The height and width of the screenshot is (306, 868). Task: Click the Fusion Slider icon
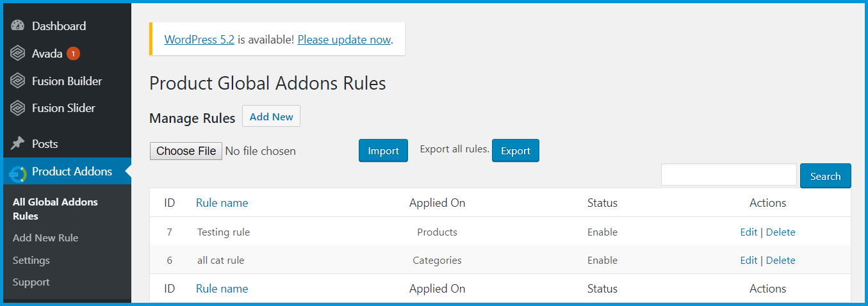[18, 108]
